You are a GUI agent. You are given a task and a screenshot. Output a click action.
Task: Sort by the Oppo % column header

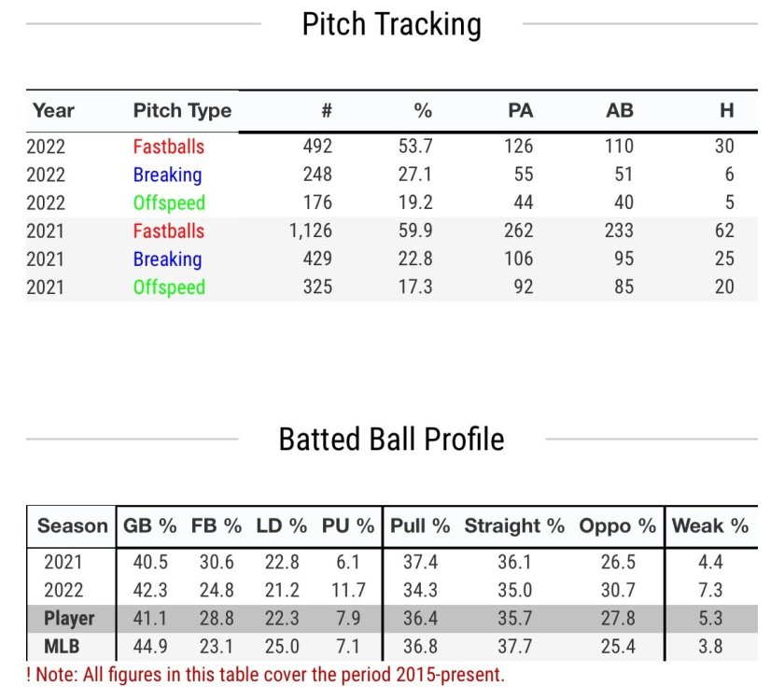coord(618,526)
